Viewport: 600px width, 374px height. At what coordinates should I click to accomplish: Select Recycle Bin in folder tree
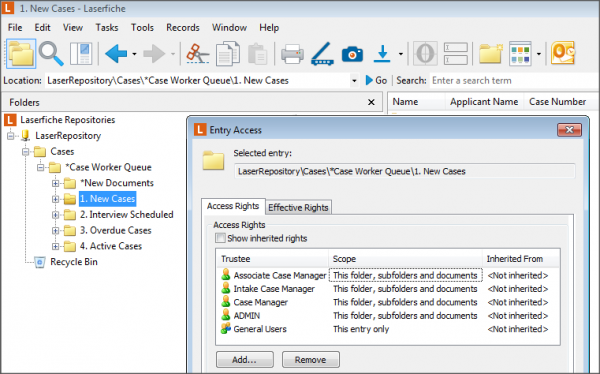coord(74,262)
